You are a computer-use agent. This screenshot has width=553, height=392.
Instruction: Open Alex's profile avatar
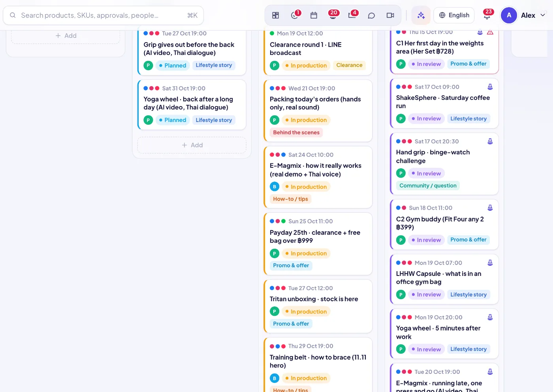click(x=509, y=15)
